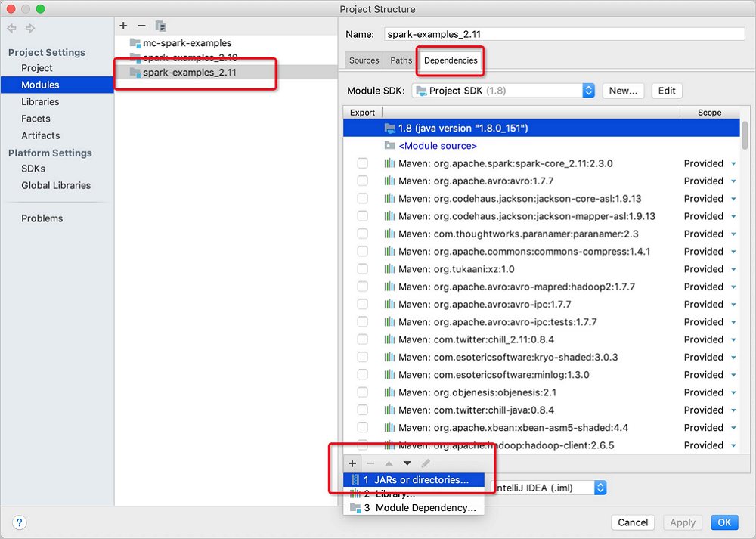Check Export for avro-mapred:hadoop2 dependency
The width and height of the screenshot is (756, 539).
pyautogui.click(x=363, y=287)
